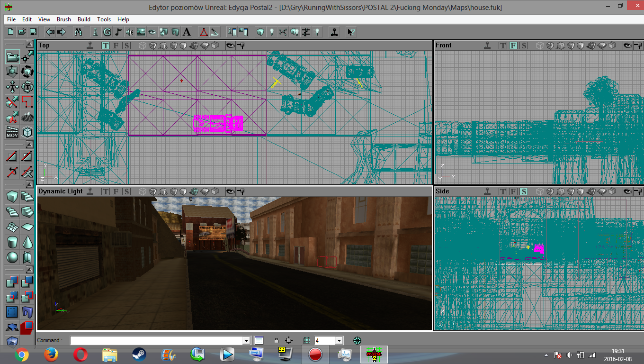Apply CSG Subtract brush operation
Screen dimensions: 644x364
click(28, 282)
